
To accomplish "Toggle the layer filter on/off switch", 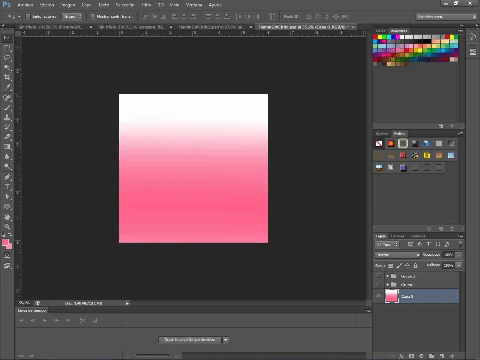I will [x=460, y=244].
